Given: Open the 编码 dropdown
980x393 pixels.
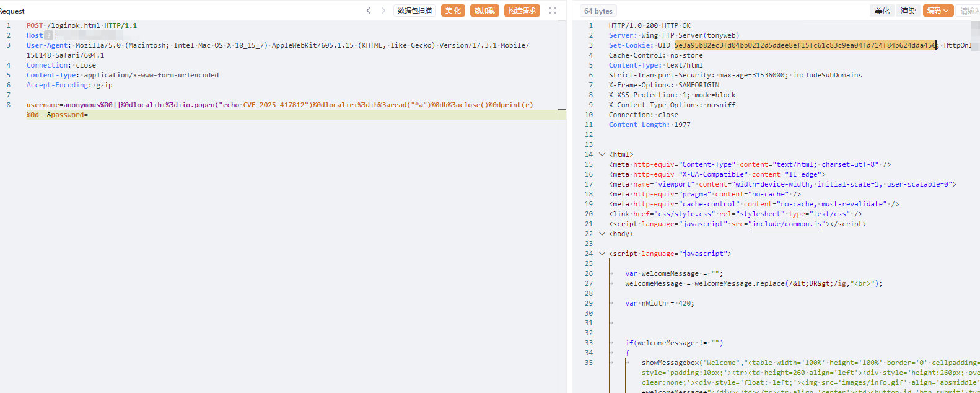Looking at the screenshot, I should pyautogui.click(x=938, y=11).
